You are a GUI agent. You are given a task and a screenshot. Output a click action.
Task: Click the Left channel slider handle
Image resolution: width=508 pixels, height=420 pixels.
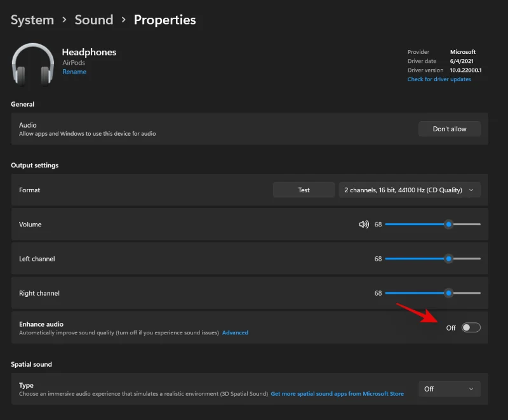pos(448,259)
